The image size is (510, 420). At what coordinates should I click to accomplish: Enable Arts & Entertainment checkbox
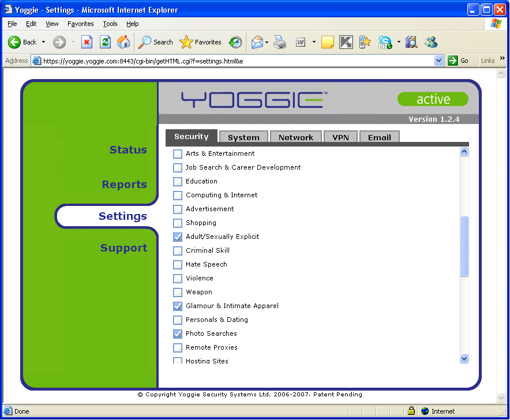click(x=178, y=153)
